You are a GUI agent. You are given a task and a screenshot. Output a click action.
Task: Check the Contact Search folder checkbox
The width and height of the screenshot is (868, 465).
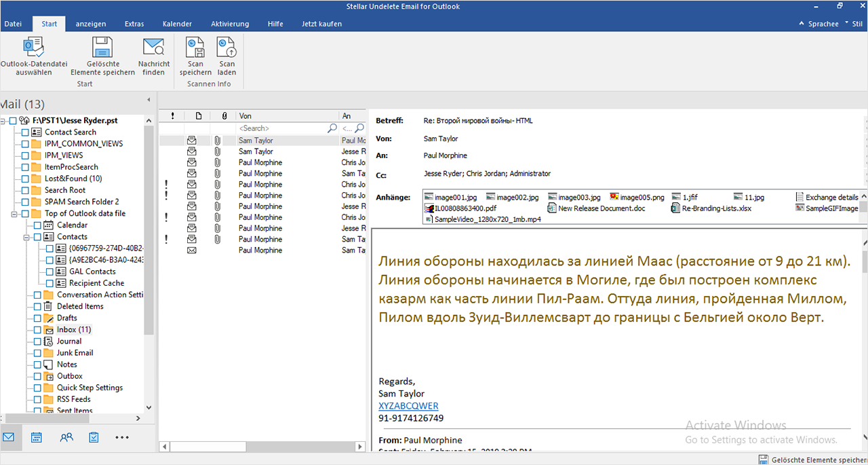pyautogui.click(x=26, y=132)
